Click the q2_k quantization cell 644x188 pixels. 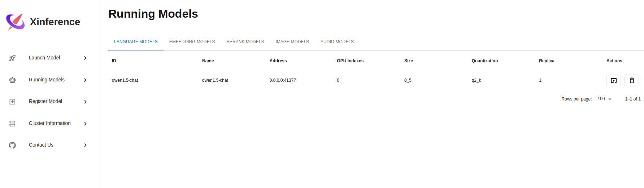click(477, 80)
